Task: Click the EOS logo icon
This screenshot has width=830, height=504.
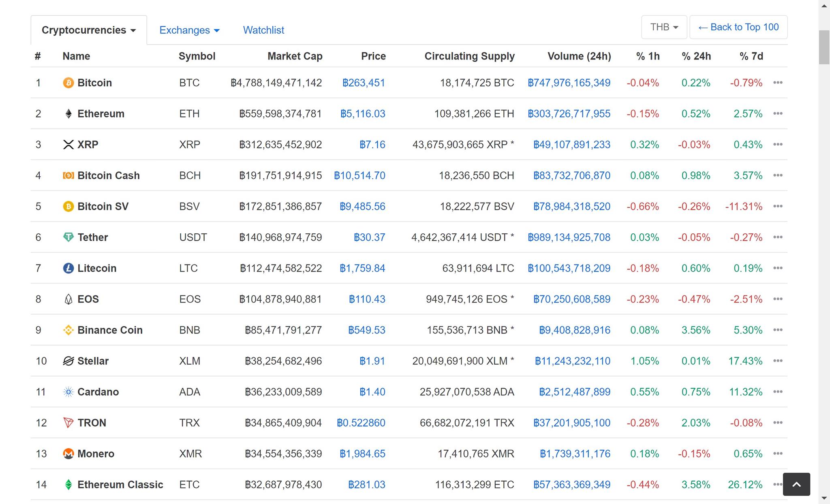Action: click(x=68, y=299)
